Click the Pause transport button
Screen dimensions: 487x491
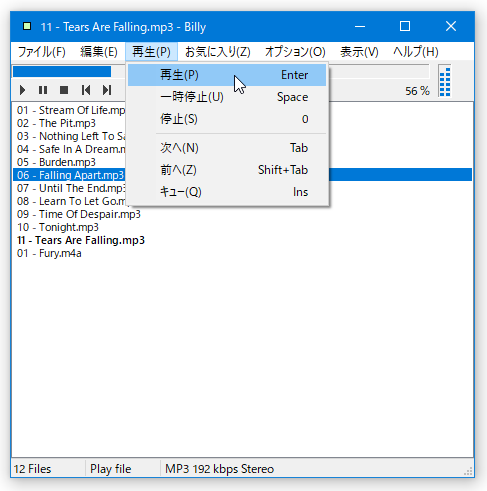(43, 90)
